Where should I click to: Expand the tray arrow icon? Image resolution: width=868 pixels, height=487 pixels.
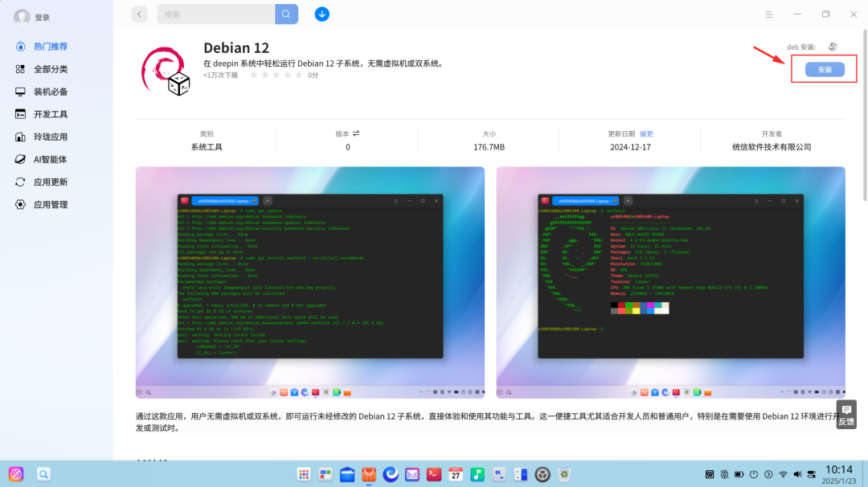768,474
